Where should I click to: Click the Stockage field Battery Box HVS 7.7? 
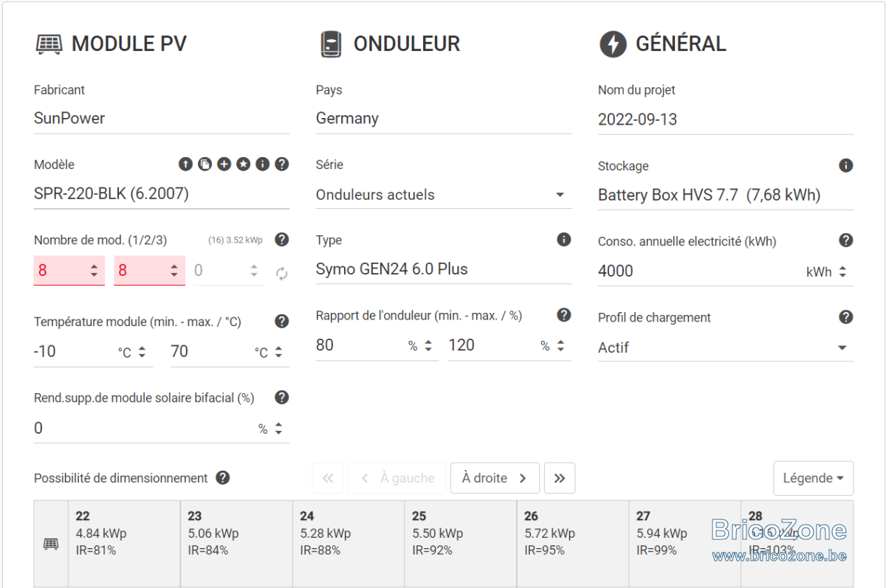pos(726,196)
